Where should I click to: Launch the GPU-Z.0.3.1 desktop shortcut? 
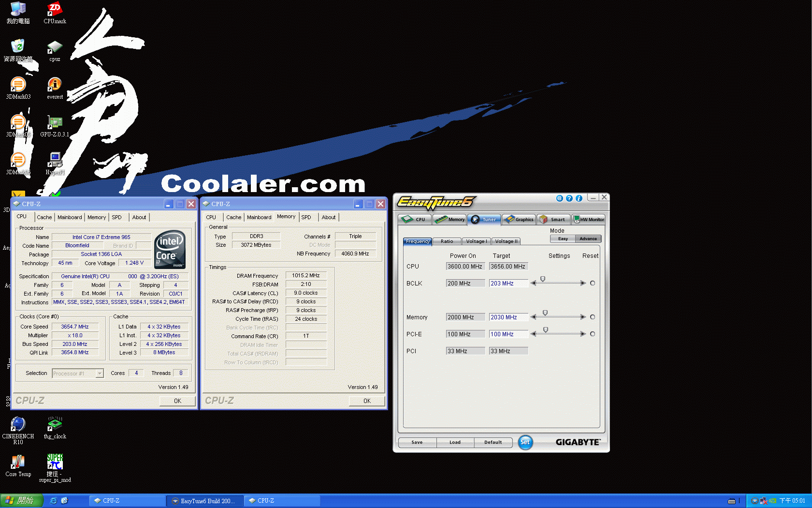click(x=55, y=126)
